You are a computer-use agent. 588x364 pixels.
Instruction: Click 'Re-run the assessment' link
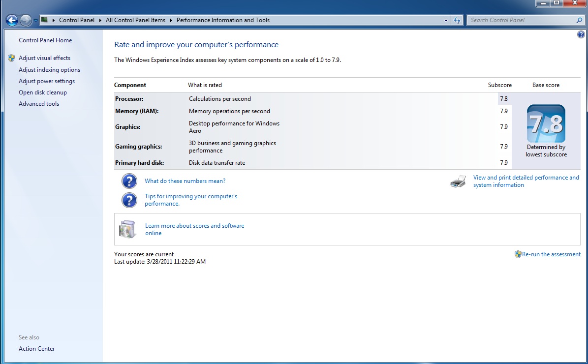[x=551, y=254]
